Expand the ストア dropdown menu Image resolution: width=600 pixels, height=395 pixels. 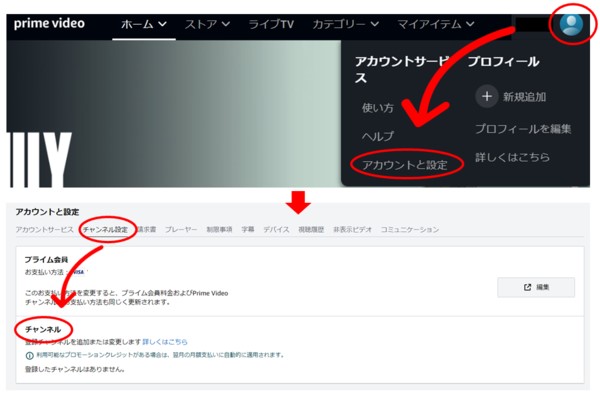tap(207, 24)
